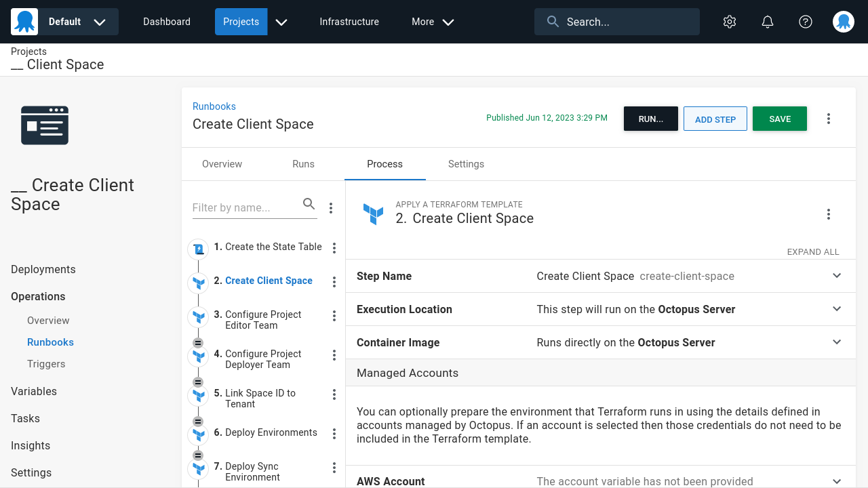Click the magnifier in the filter box
Viewport: 868px width, 488px height.
tap(309, 203)
